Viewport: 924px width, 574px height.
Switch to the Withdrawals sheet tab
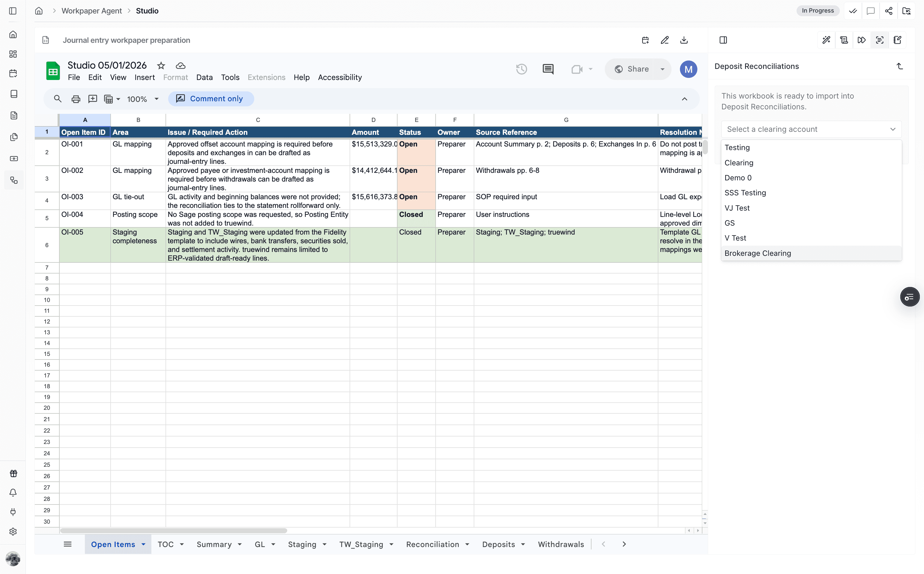pos(561,544)
